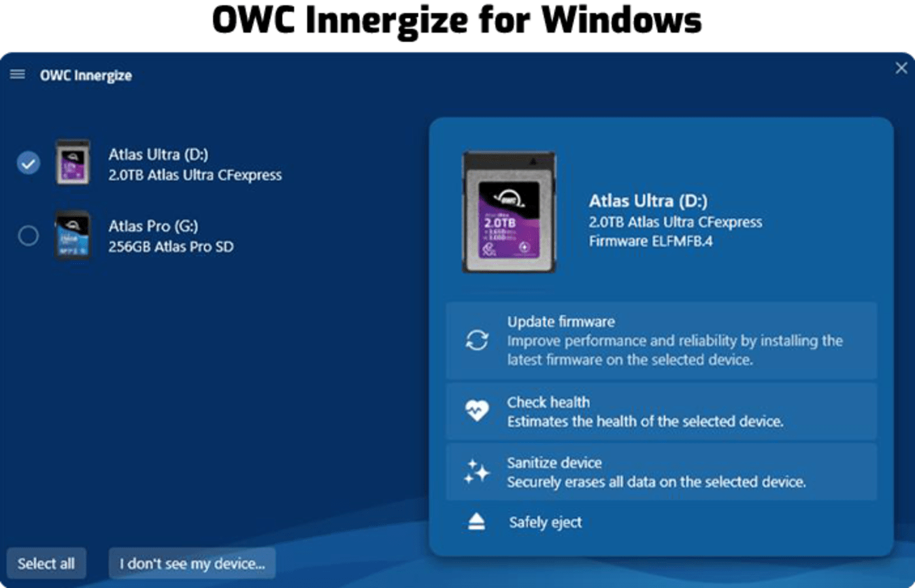
Task: Deselect the Atlas Ultra (D:) checkbox
Action: (x=27, y=164)
